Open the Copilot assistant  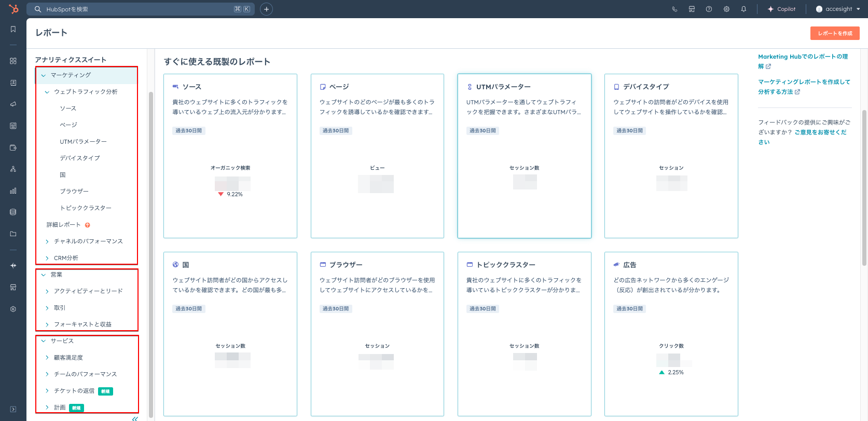[781, 9]
